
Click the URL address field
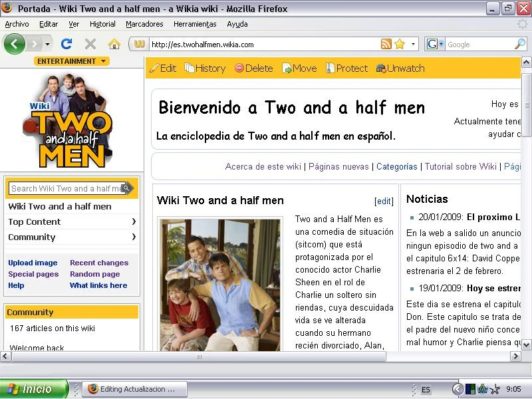[265, 45]
